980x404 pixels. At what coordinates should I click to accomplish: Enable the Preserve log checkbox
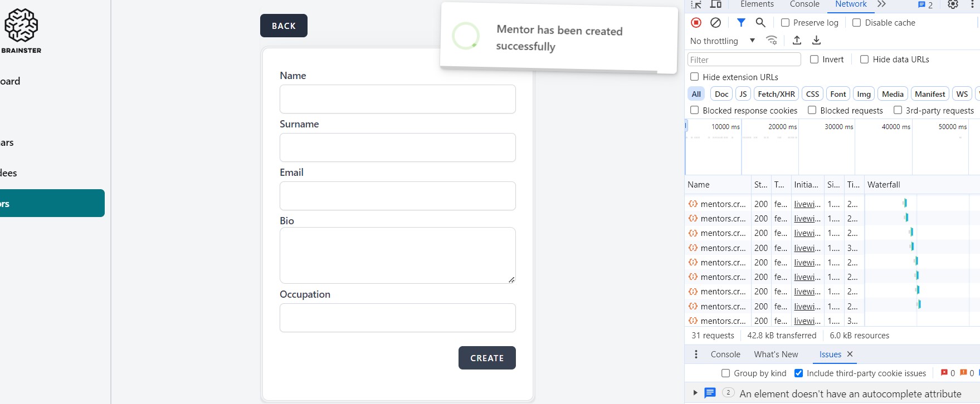(786, 23)
